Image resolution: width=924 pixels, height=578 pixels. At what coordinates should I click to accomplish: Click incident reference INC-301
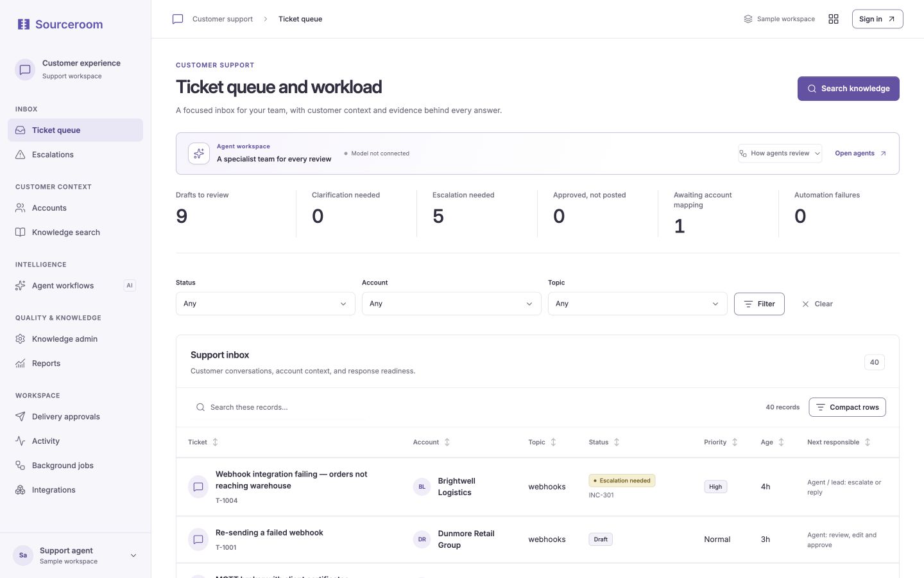pyautogui.click(x=601, y=495)
